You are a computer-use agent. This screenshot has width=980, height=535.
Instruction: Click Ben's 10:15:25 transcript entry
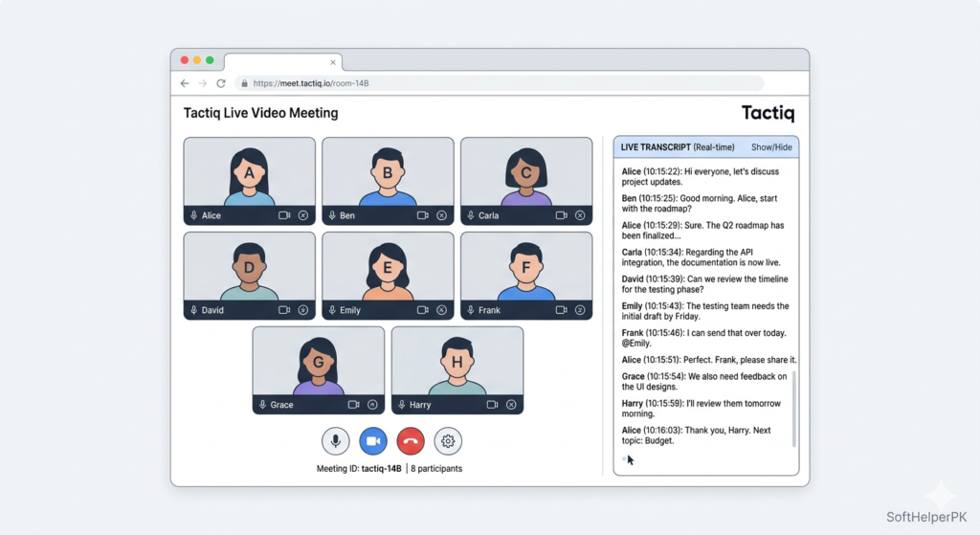point(700,204)
